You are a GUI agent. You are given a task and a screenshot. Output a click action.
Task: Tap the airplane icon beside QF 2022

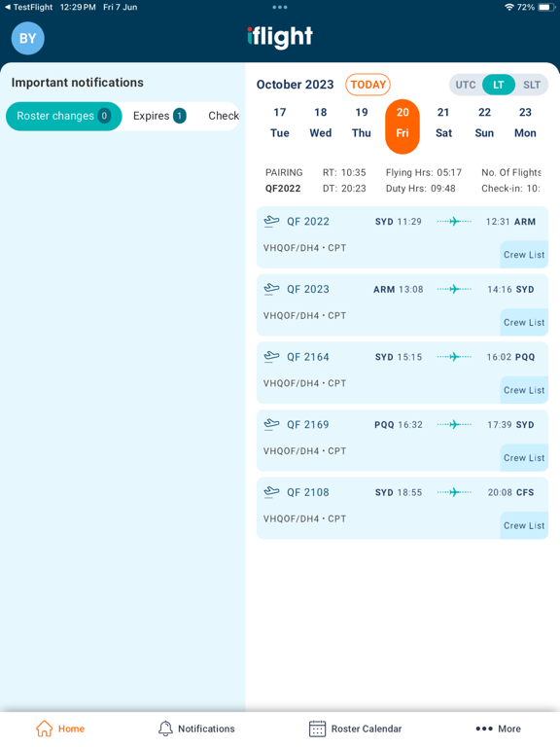(271, 221)
